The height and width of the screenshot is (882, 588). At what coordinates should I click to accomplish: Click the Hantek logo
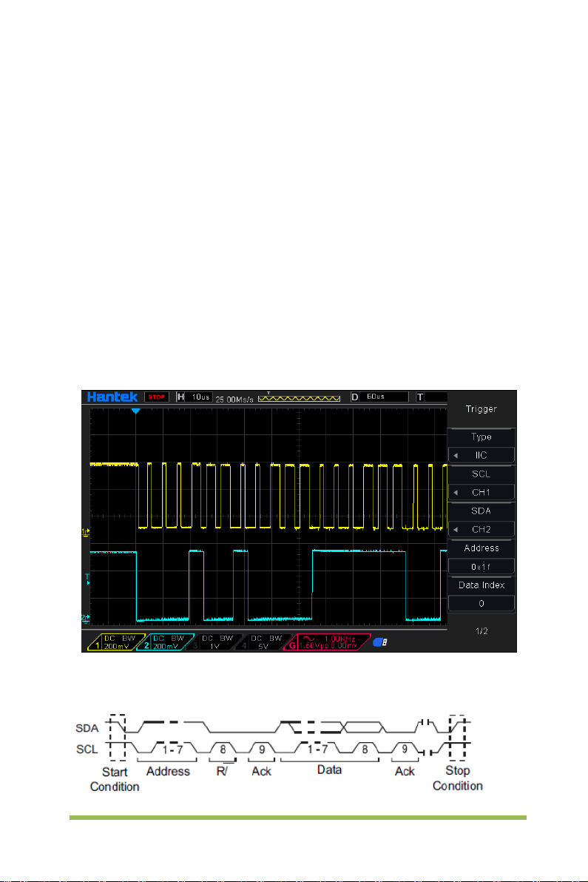112,397
